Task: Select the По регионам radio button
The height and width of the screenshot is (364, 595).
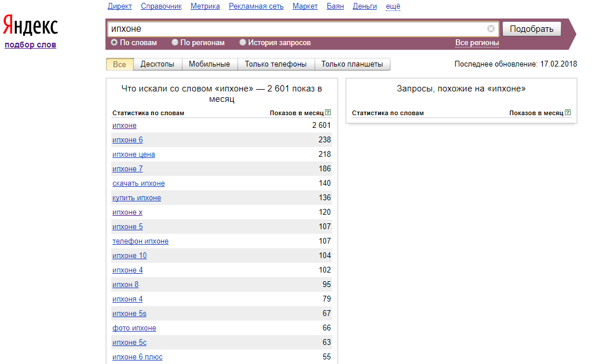Action: [175, 42]
